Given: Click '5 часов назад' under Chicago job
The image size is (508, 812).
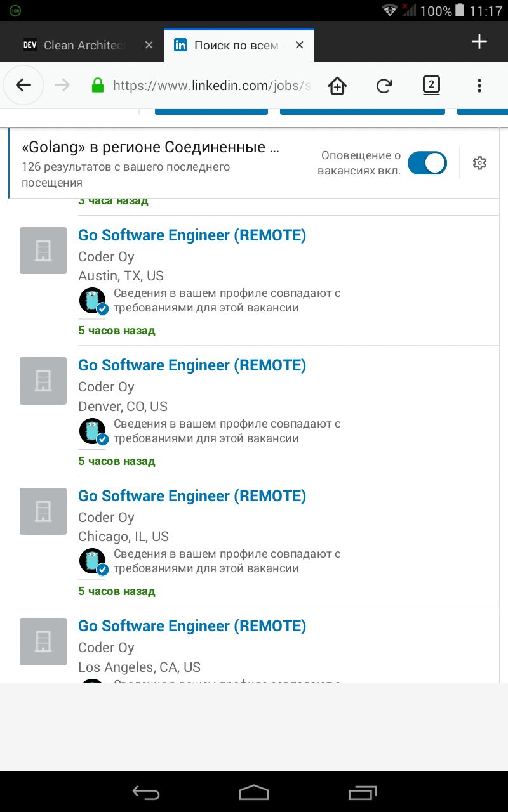Looking at the screenshot, I should pos(117,591).
